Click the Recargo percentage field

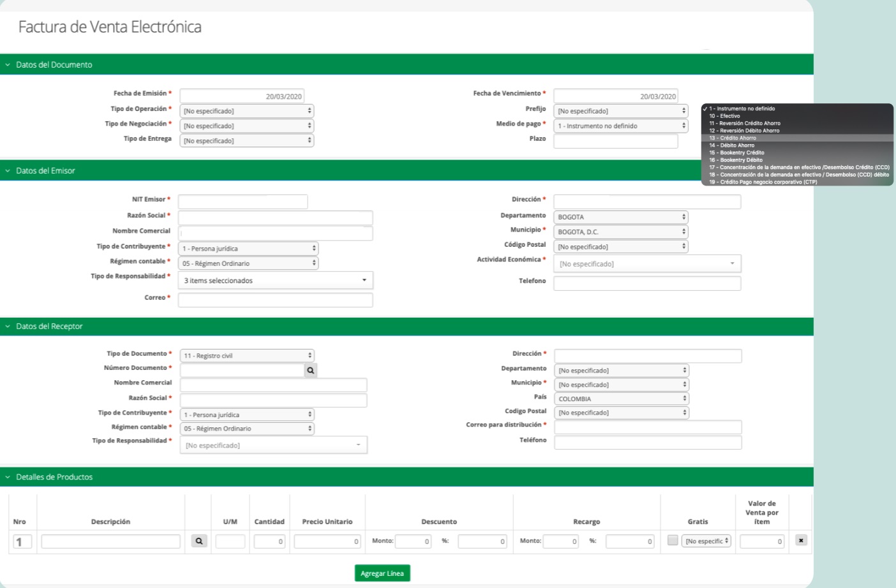[630, 541]
